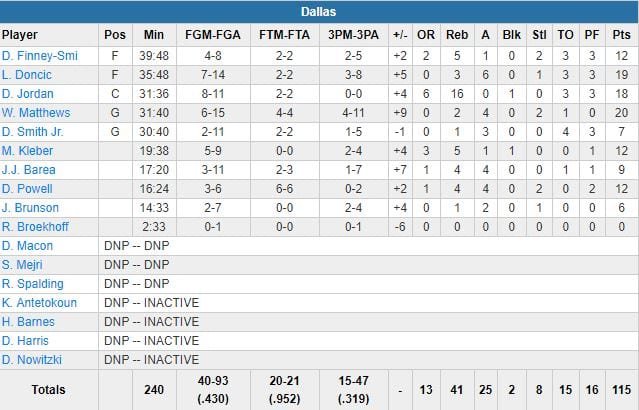The image size is (639, 410).
Task: Open D. Finney-Smi player link
Action: pyautogui.click(x=40, y=55)
